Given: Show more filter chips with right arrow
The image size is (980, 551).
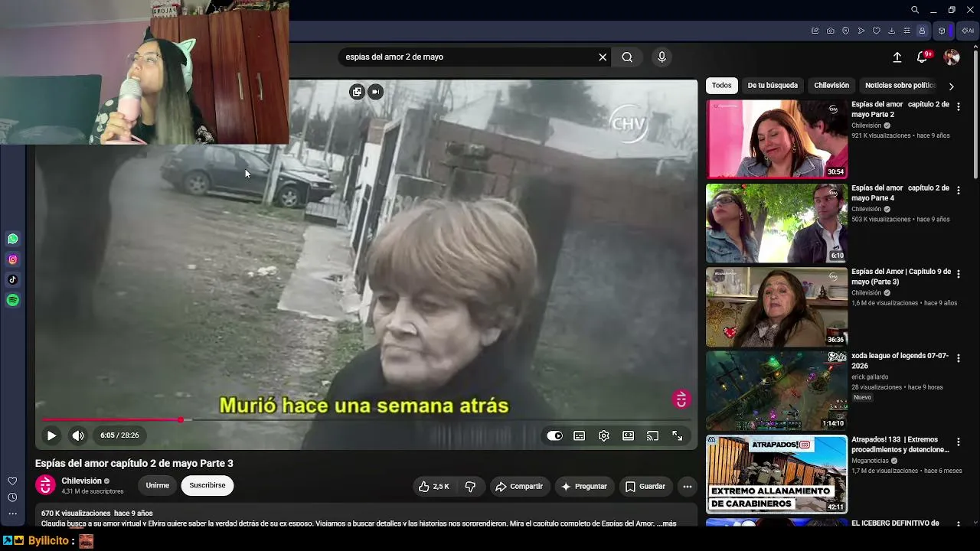Looking at the screenshot, I should click(951, 86).
